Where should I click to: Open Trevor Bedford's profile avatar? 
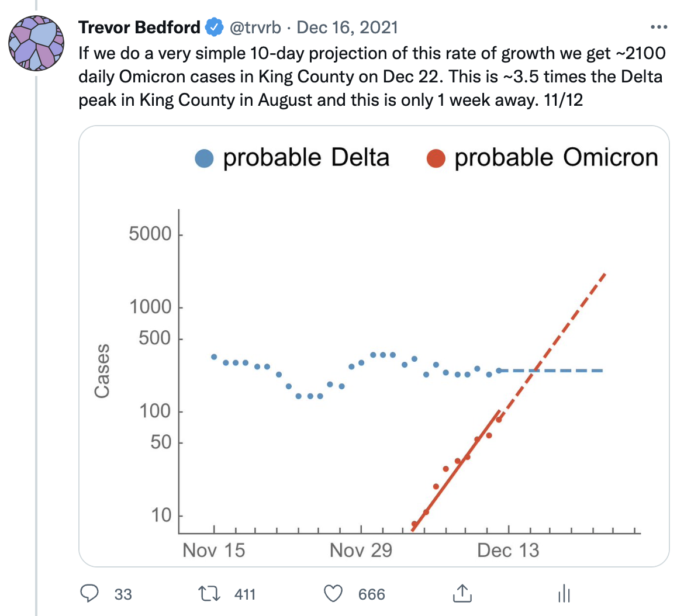(x=36, y=44)
